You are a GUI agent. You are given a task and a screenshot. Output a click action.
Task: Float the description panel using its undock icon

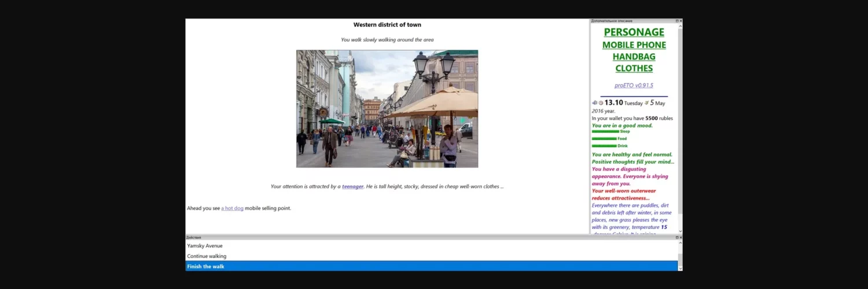(x=676, y=21)
